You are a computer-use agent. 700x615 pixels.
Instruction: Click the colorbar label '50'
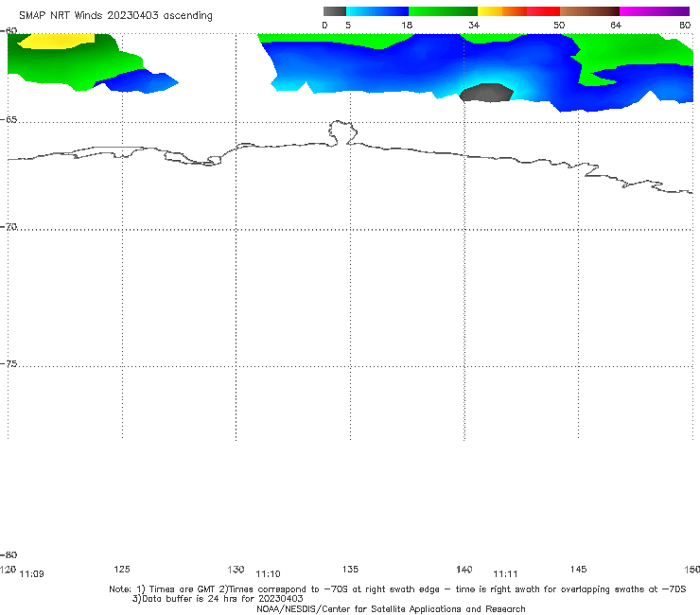pos(559,25)
